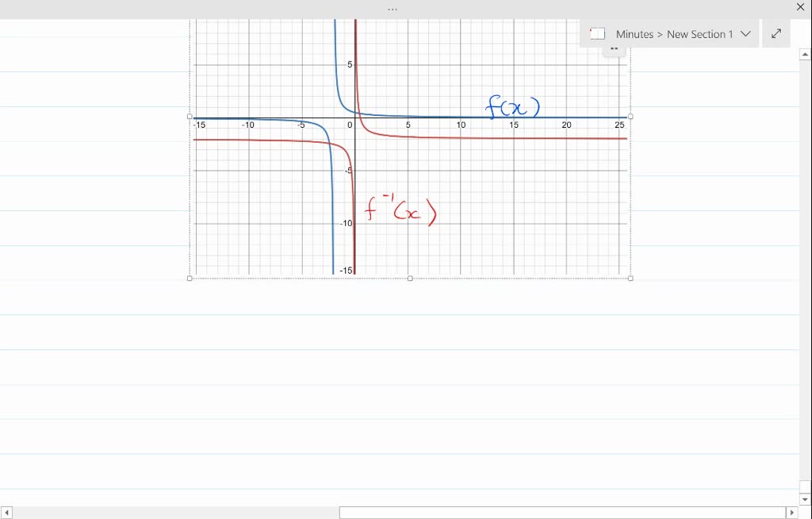Close the quick note window
This screenshot has width=812, height=519.
800,6
